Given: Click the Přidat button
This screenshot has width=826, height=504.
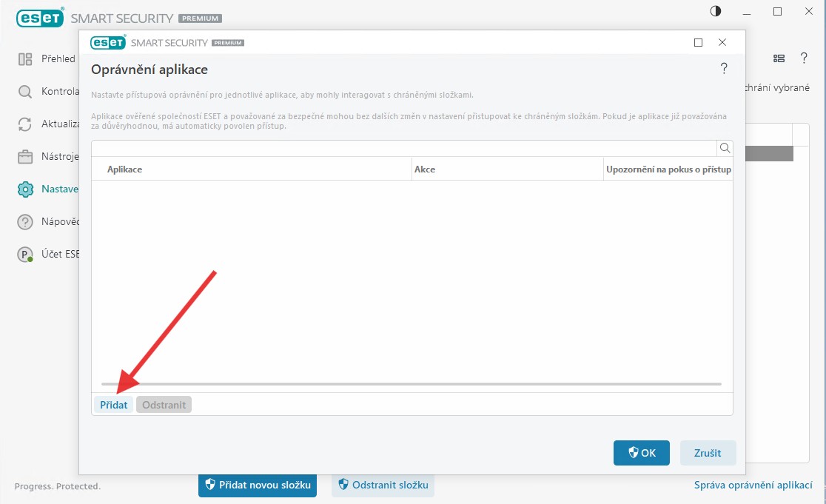Looking at the screenshot, I should [113, 405].
